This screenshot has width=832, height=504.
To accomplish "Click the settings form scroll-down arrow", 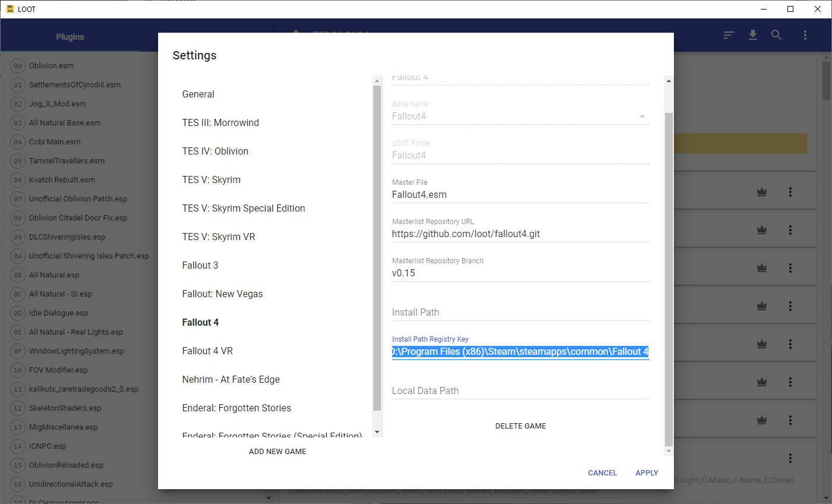I will pos(669,451).
